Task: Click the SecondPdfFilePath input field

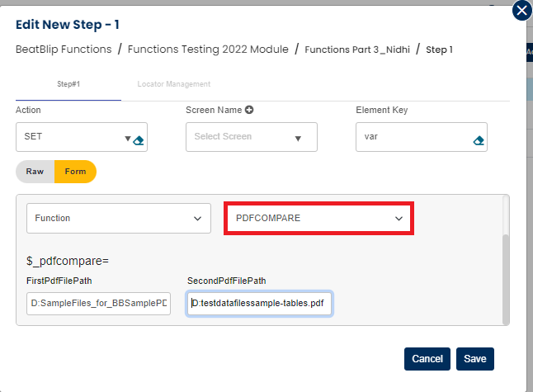Action: click(259, 303)
